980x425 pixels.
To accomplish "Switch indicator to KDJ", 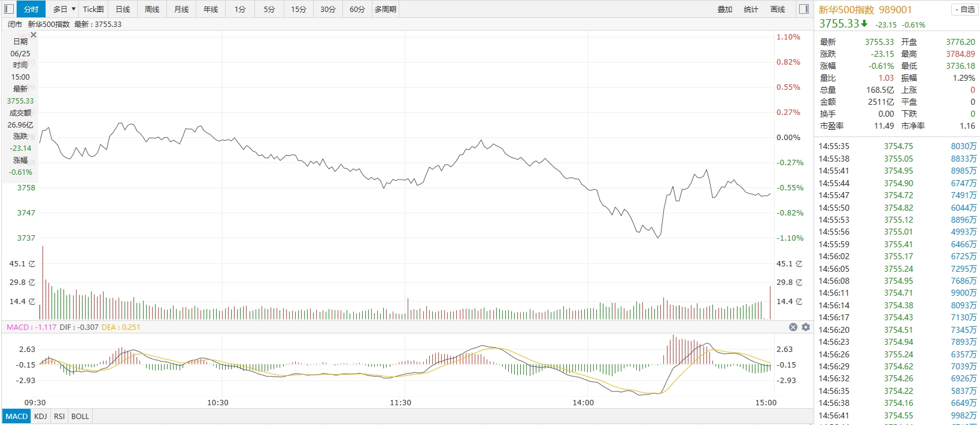I will 41,417.
